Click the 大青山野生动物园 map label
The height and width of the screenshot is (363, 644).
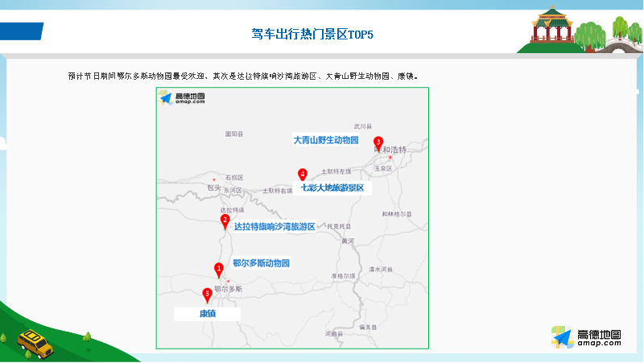click(x=325, y=140)
